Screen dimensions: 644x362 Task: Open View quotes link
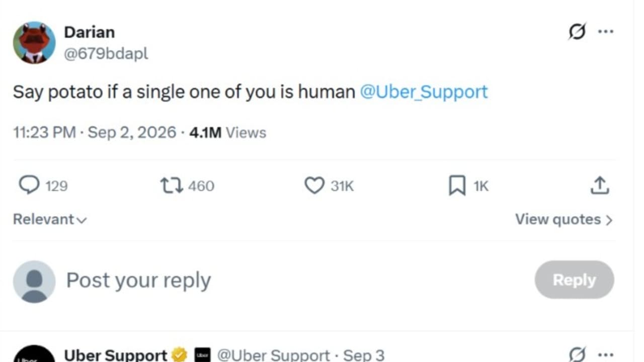point(564,220)
